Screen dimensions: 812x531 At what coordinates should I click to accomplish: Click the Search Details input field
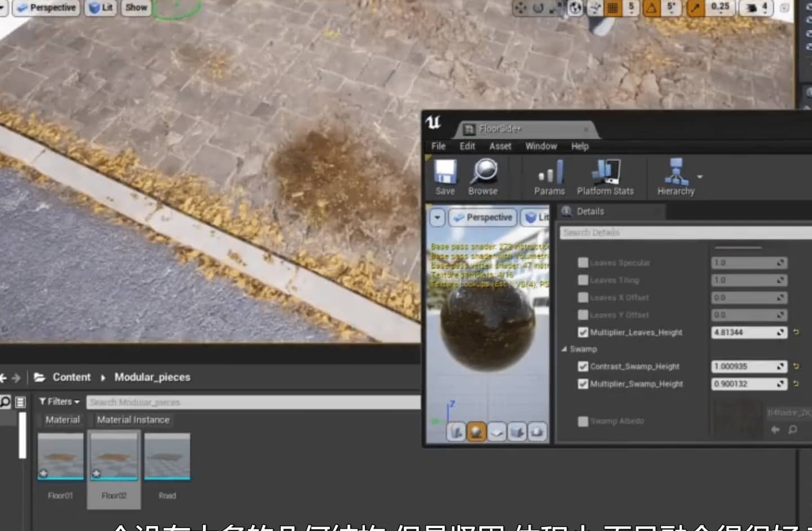click(685, 232)
